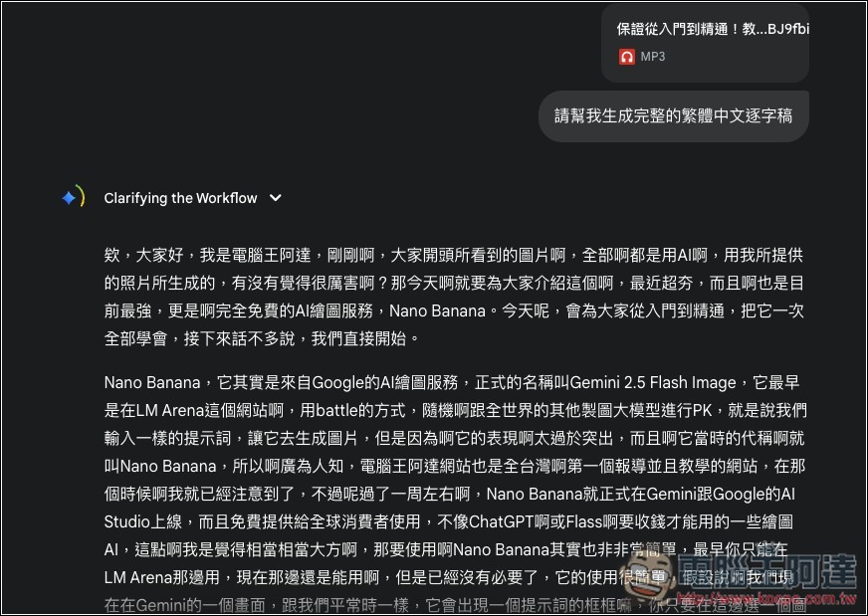
Task: Expand the Clarifying the Workflow chevron
Action: [275, 198]
